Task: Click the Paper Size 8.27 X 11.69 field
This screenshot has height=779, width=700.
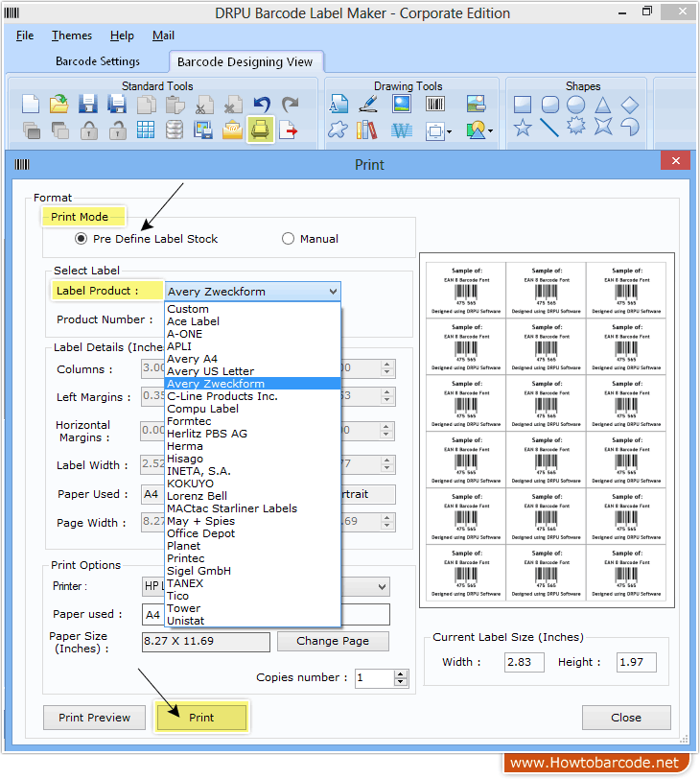Action: point(206,642)
